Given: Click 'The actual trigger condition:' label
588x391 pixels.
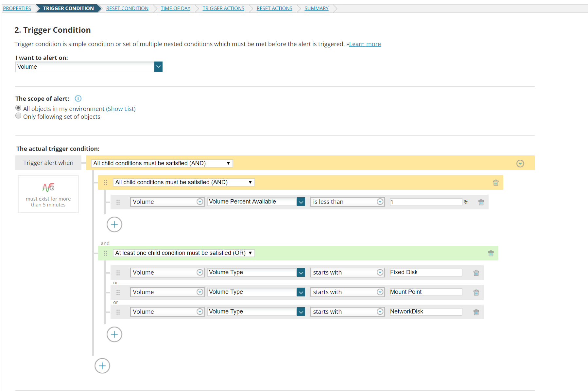Looking at the screenshot, I should [x=58, y=149].
